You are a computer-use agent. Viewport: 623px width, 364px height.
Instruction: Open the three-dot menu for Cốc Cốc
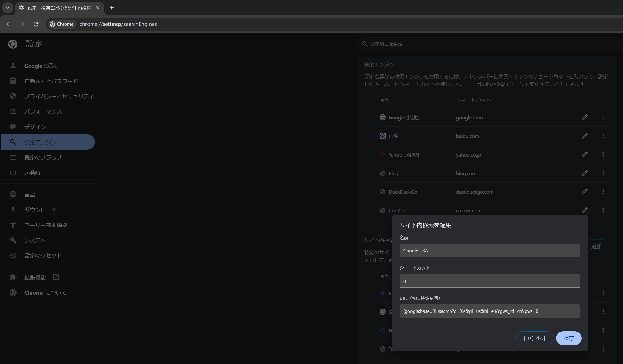[603, 210]
